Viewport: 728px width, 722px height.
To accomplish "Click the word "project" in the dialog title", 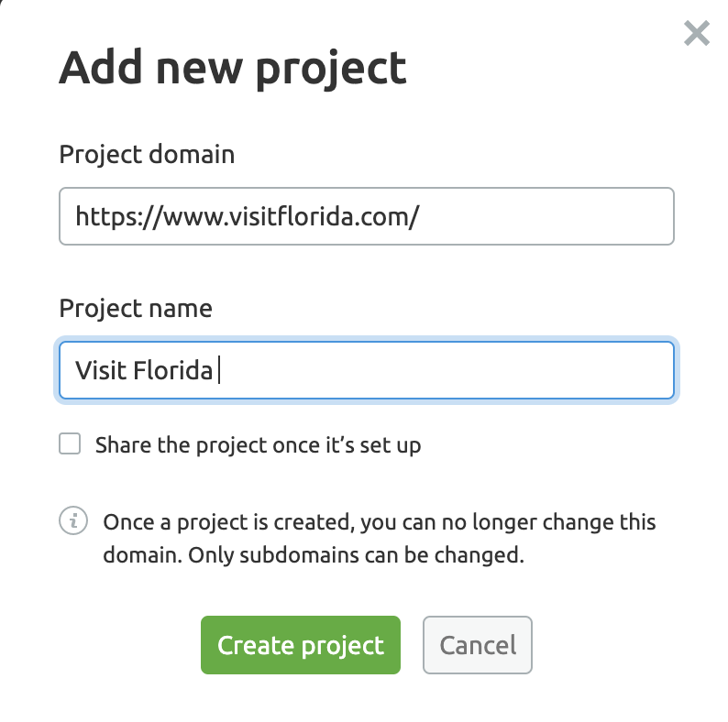I will click(x=331, y=70).
